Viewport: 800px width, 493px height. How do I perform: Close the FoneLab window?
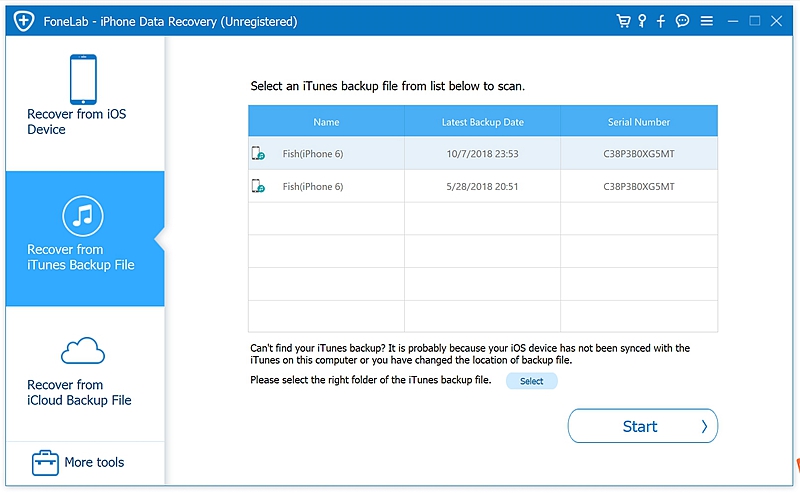(x=777, y=21)
